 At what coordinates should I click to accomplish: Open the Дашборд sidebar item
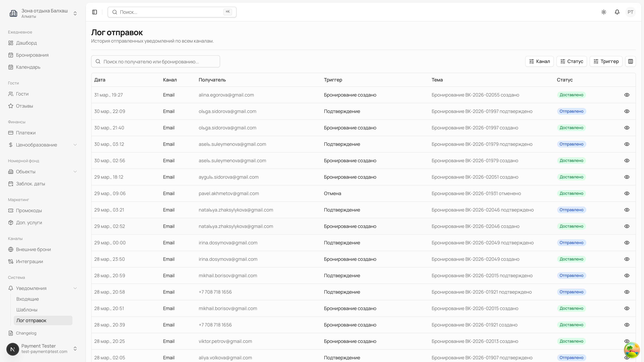[26, 43]
